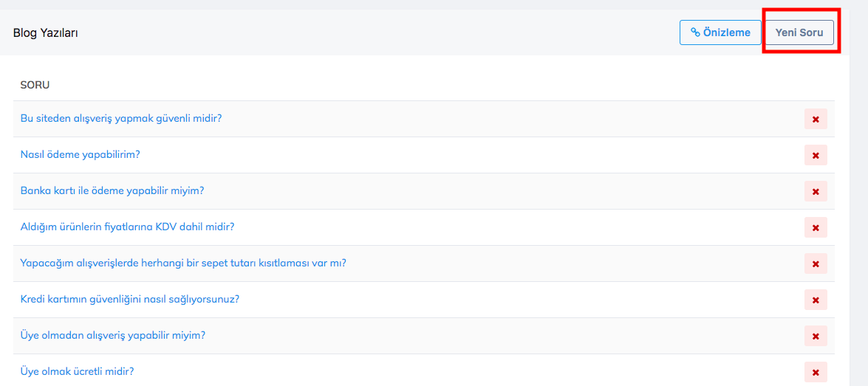Click the Önizleme preview button
The image size is (868, 386).
pyautogui.click(x=720, y=32)
